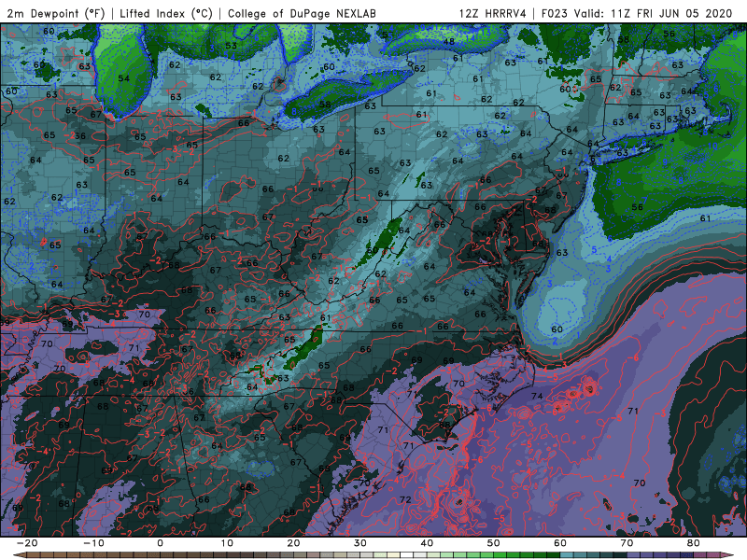747x560 pixels.
Task: Click the 74 dewpoint value off the Carolina coast
Action: [537, 396]
